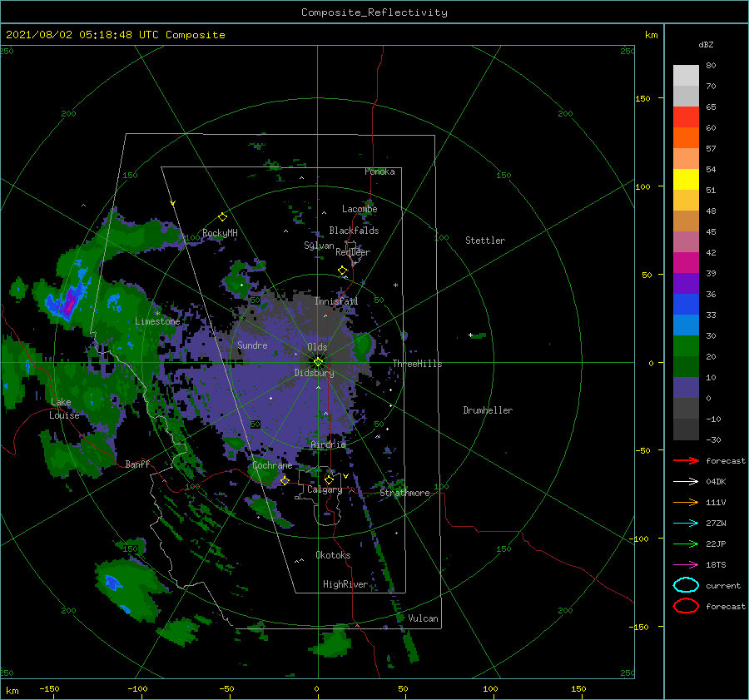Click the Banff town label
Screen dimensions: 749x700
(x=137, y=464)
